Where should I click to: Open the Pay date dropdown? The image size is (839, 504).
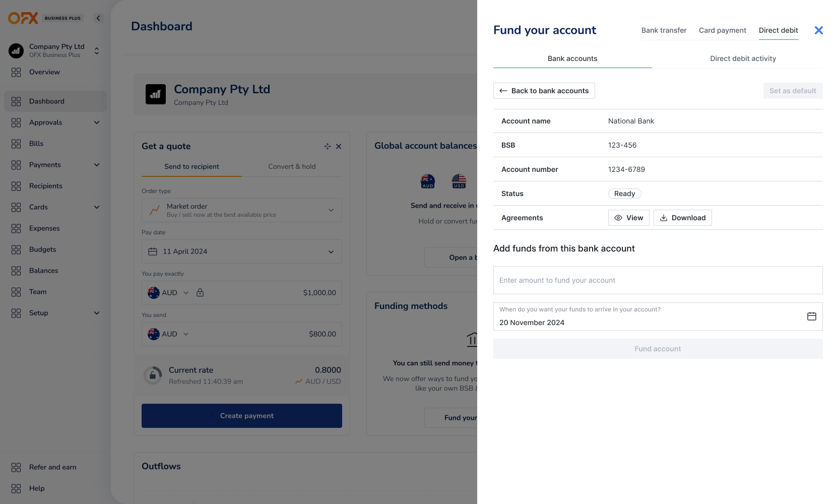[242, 251]
